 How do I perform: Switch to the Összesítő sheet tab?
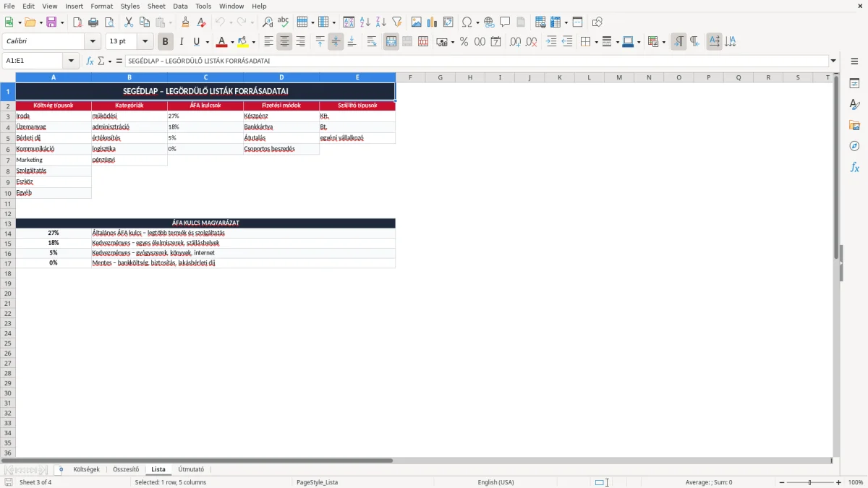126,469
